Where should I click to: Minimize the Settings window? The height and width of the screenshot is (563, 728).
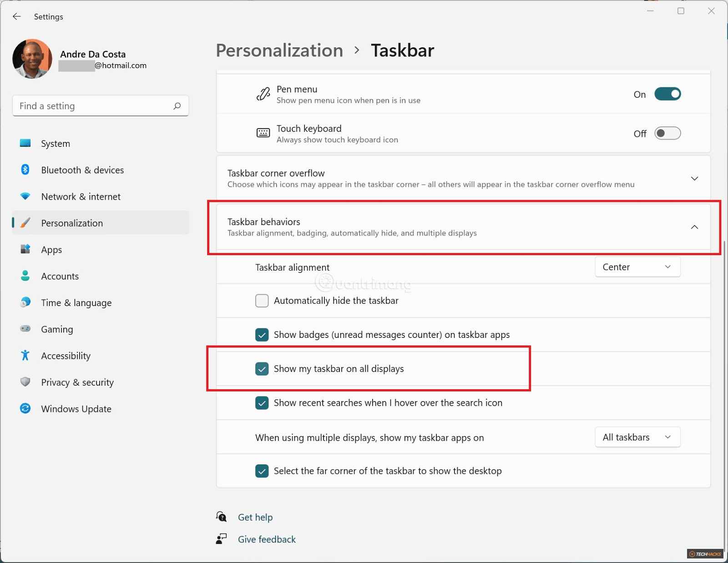(650, 11)
